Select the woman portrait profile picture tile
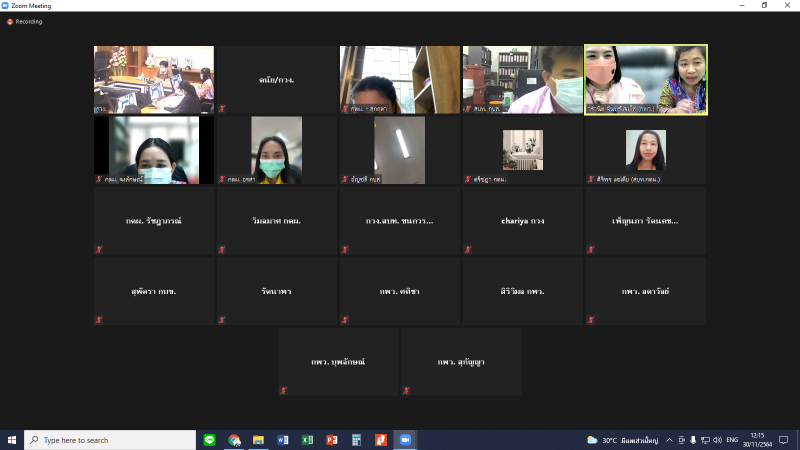This screenshot has width=800, height=450. point(646,150)
